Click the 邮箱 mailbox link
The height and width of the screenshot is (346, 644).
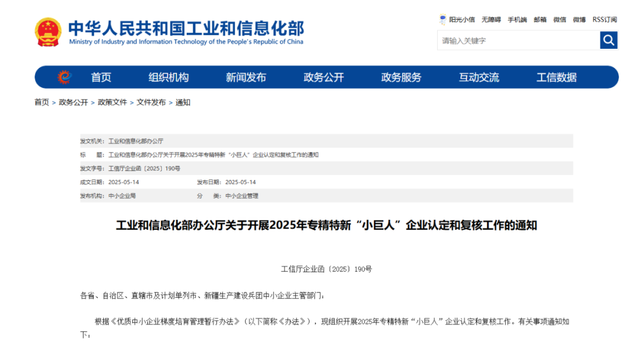click(538, 20)
